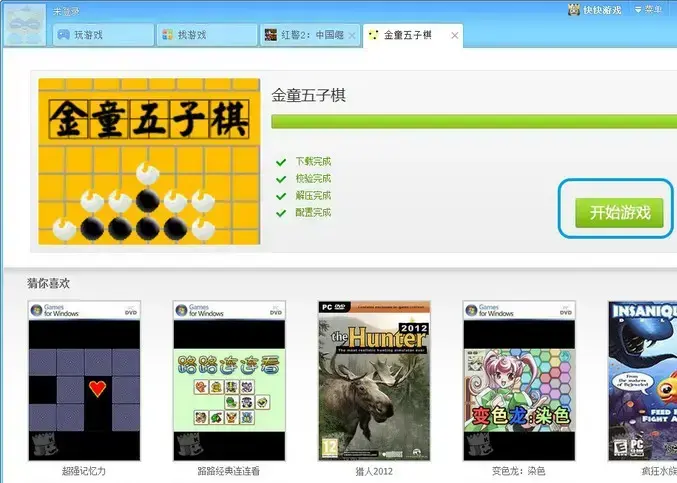Open the 红警2：中国崛 tab

tap(310, 35)
